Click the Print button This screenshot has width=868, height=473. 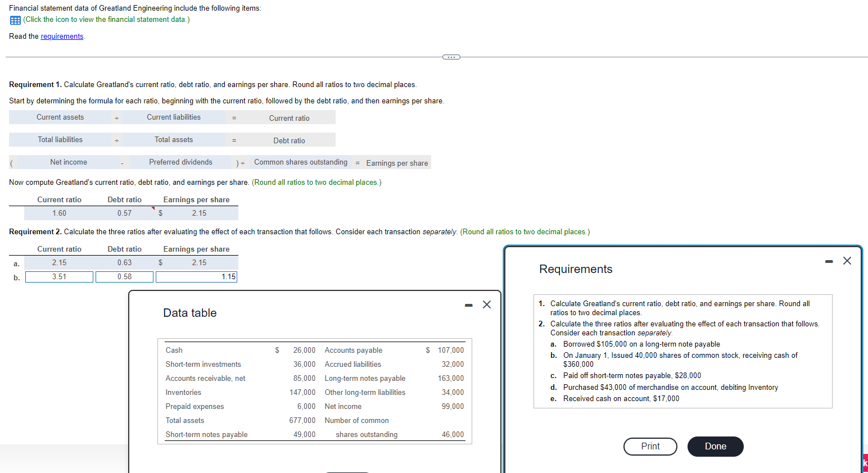650,446
